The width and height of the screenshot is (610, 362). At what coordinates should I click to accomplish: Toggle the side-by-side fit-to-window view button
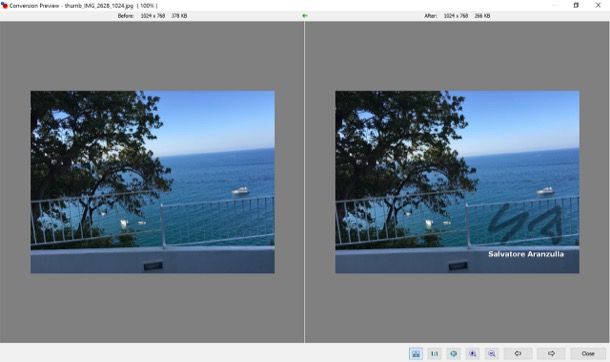[x=416, y=353]
